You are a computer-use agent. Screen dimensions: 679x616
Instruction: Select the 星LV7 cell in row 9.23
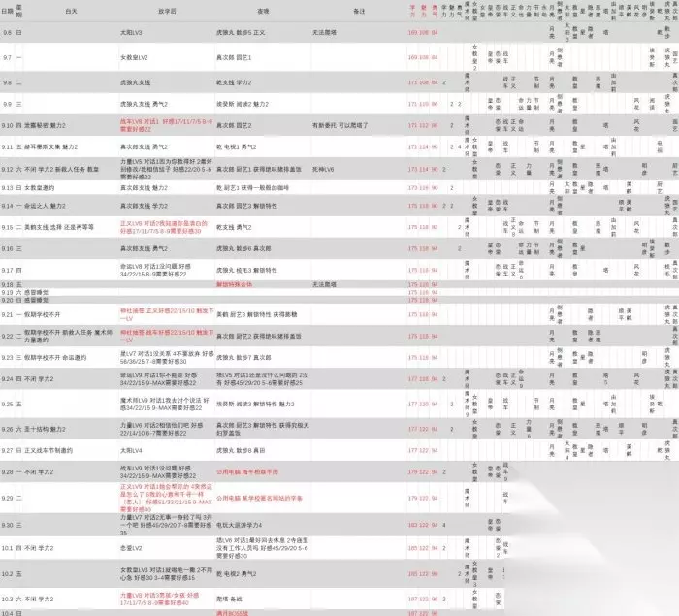click(x=167, y=357)
